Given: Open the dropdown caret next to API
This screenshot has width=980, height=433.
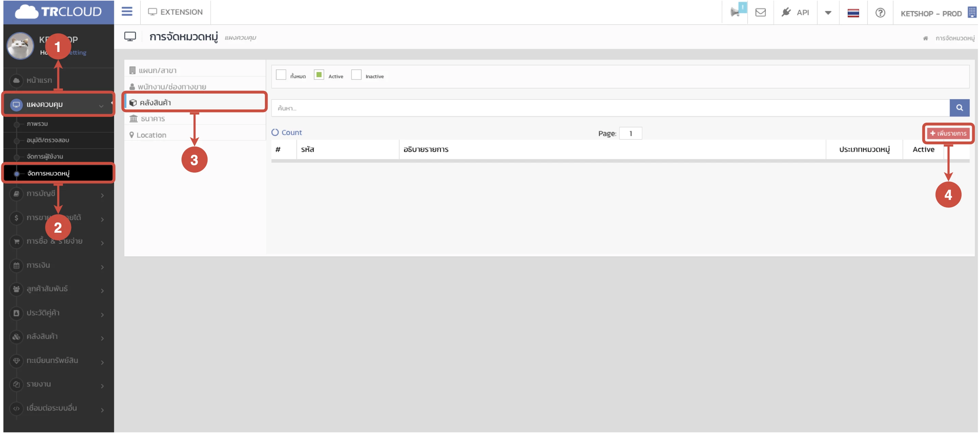Looking at the screenshot, I should (x=828, y=13).
